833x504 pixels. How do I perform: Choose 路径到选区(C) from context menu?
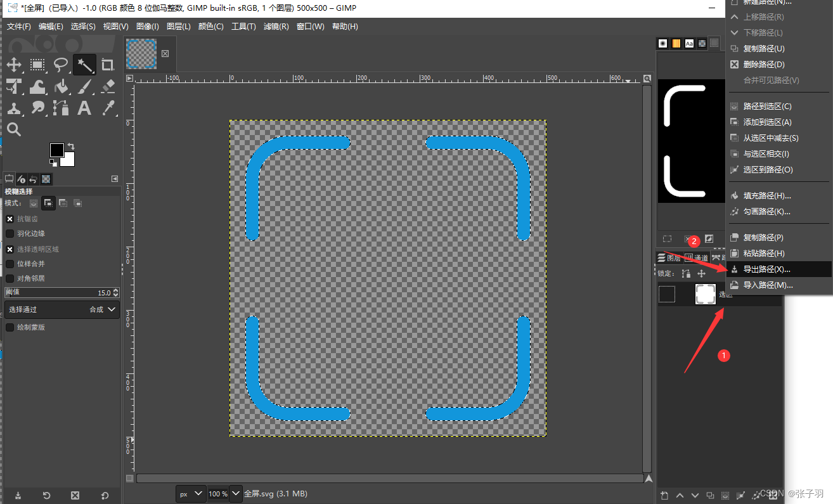pos(778,107)
